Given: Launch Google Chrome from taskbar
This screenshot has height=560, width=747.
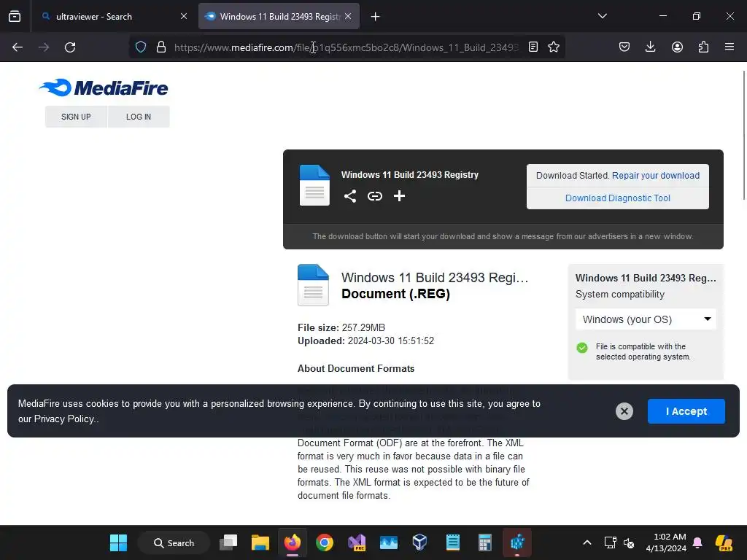Looking at the screenshot, I should pyautogui.click(x=325, y=542).
